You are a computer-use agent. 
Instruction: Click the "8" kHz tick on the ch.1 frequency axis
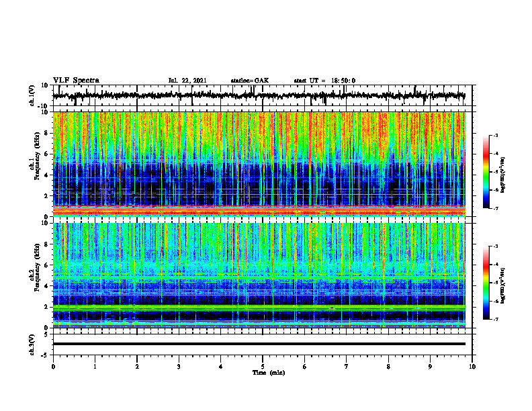tap(47, 133)
